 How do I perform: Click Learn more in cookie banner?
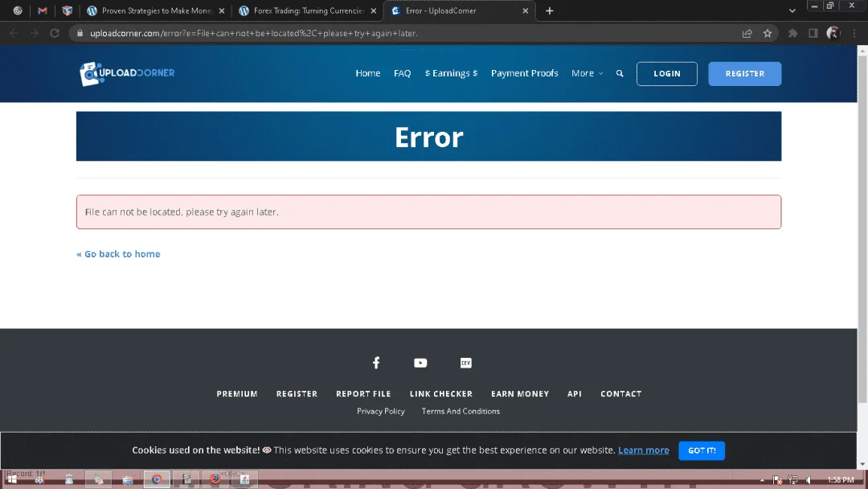point(643,450)
